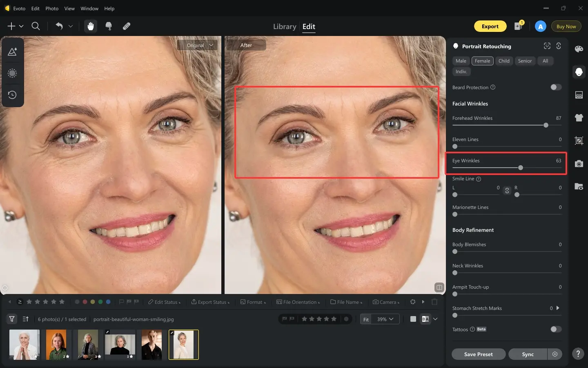Click the face detection icon in Portrait Retouching
This screenshot has height=368, width=588.
point(547,46)
